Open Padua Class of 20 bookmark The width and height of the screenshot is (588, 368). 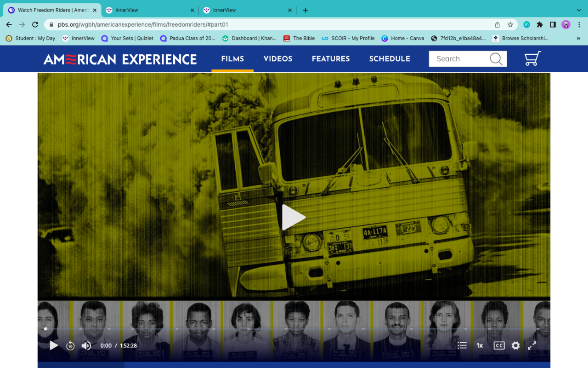[x=187, y=38]
